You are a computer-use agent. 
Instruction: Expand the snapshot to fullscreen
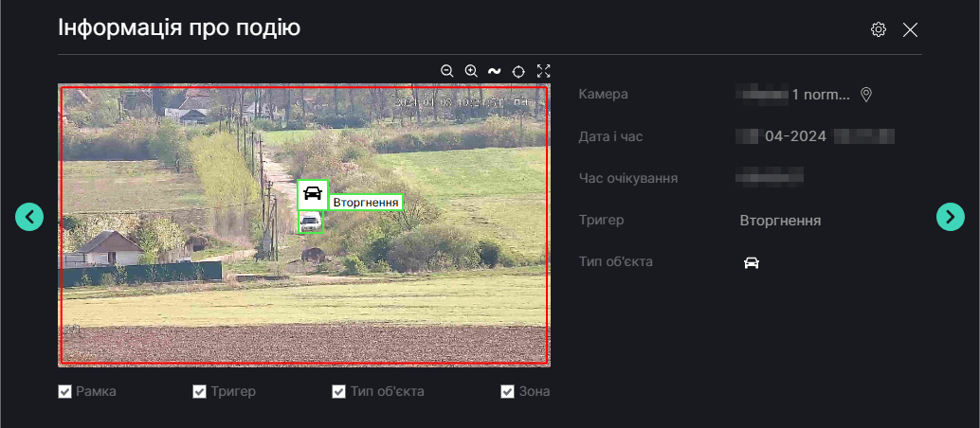(x=543, y=71)
